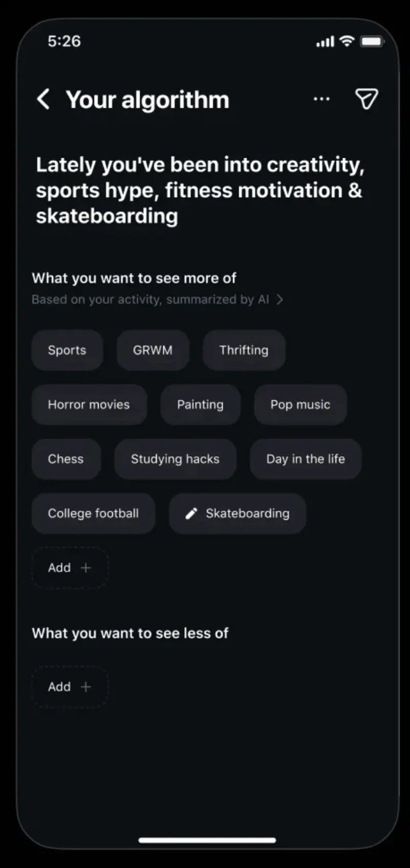Tap the Day in the life chip
Screen dimensions: 410x868
coord(305,459)
